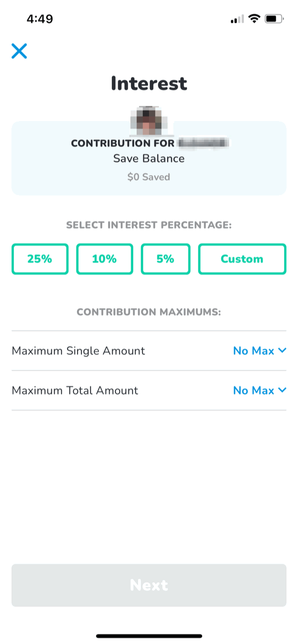Viewport: 298px width, 644px height.
Task: Choose the 10% interest option
Action: point(104,259)
